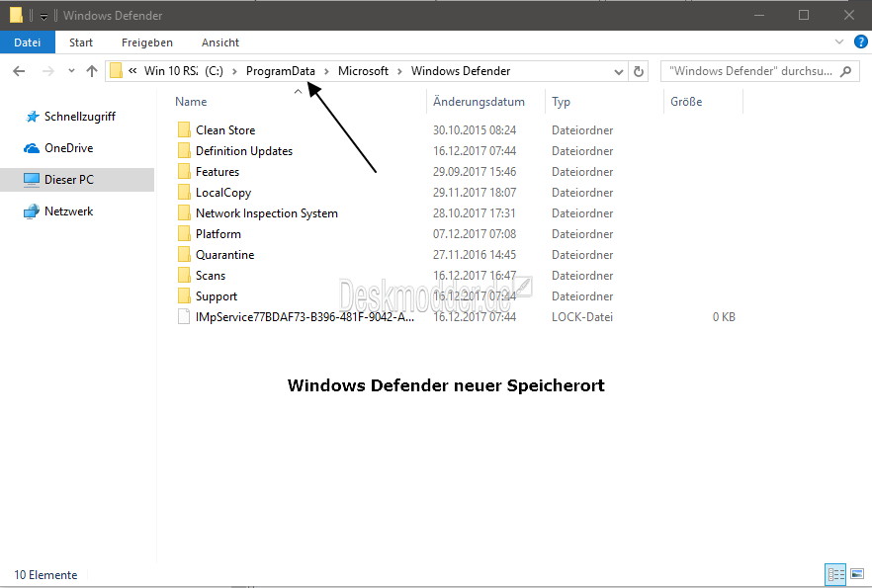Click the Up one level arrow
Screen dimensions: 872x588
[92, 71]
